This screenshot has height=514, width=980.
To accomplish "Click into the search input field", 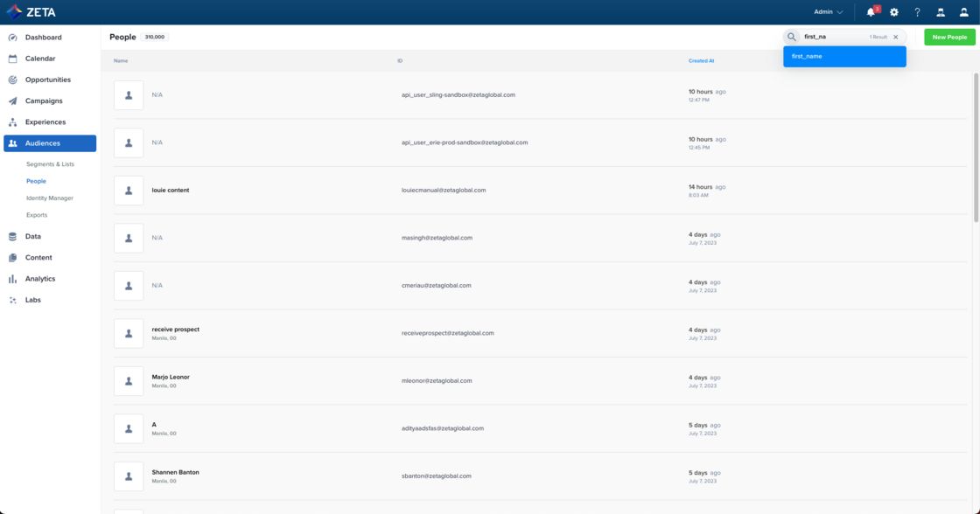I will pyautogui.click(x=833, y=37).
